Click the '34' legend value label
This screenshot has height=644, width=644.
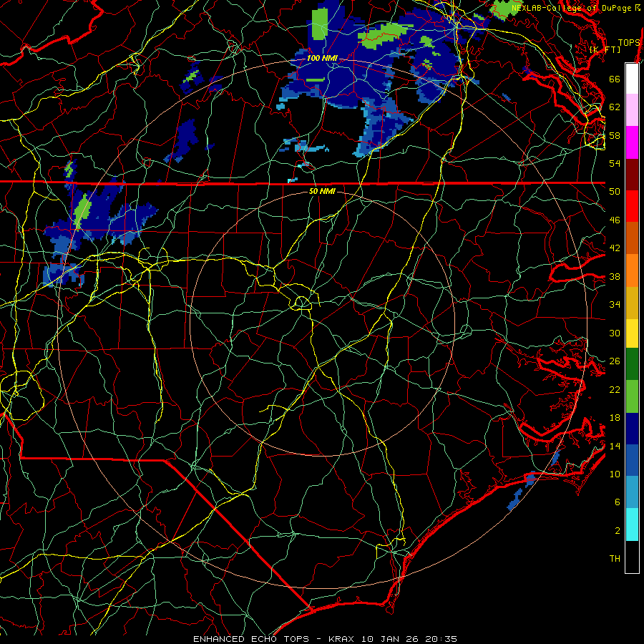tap(615, 305)
